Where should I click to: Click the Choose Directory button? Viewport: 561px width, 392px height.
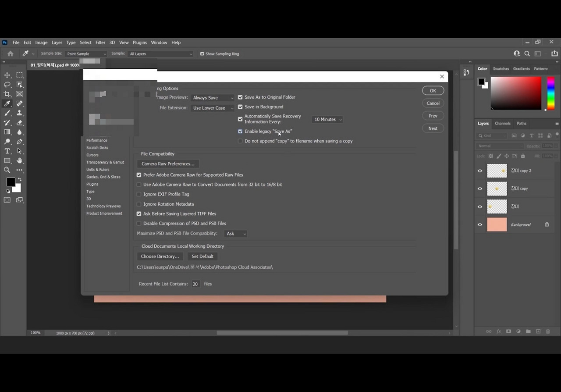click(160, 257)
